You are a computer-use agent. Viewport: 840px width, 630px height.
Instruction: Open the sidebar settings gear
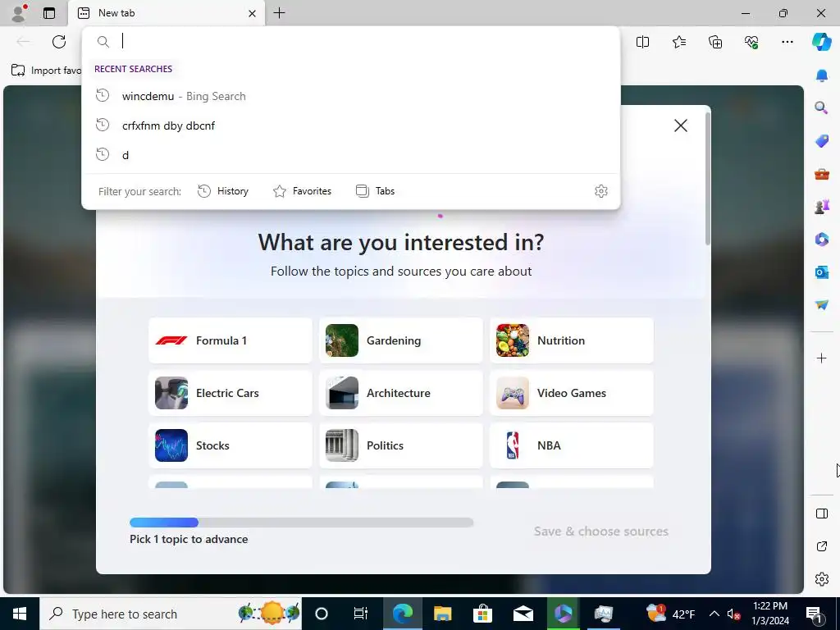click(x=822, y=579)
